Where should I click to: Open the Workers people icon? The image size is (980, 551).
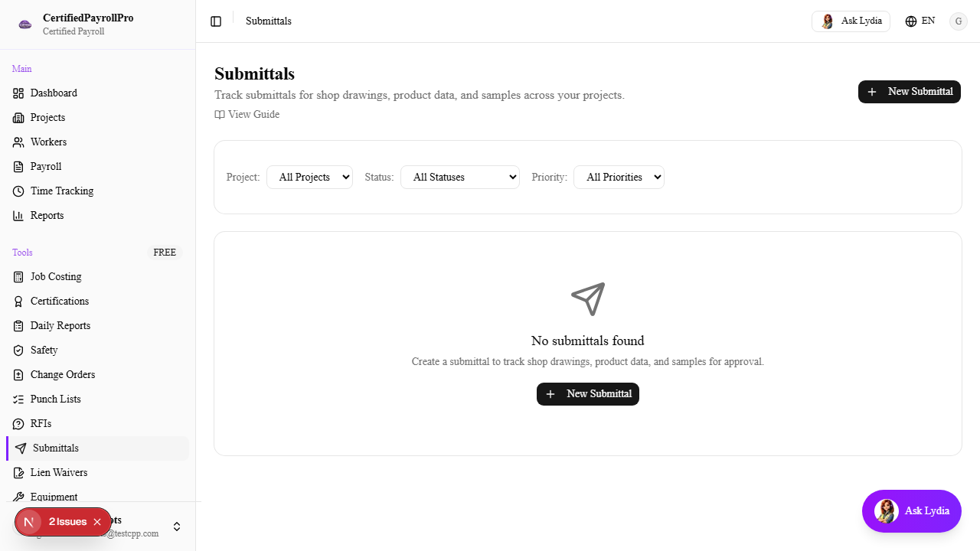pyautogui.click(x=18, y=142)
